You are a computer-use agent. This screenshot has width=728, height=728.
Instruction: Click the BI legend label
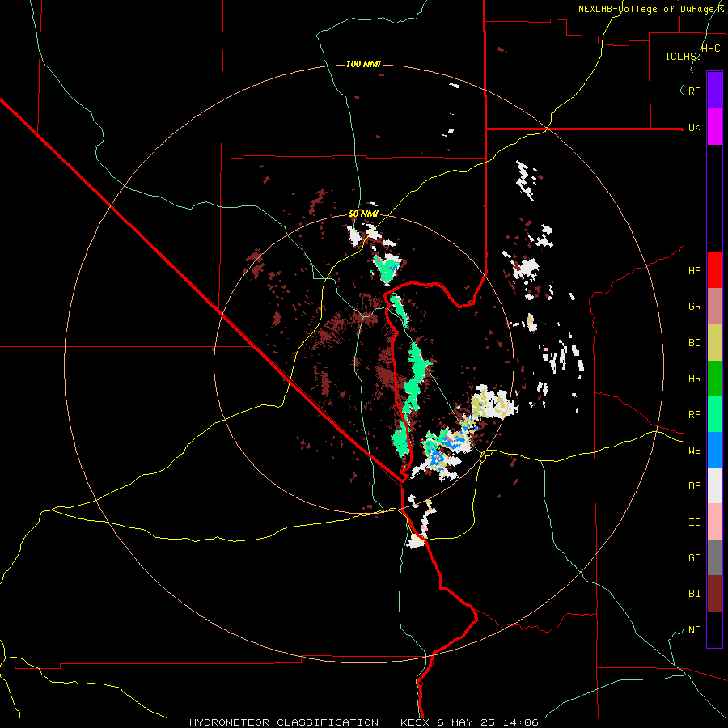pyautogui.click(x=694, y=594)
